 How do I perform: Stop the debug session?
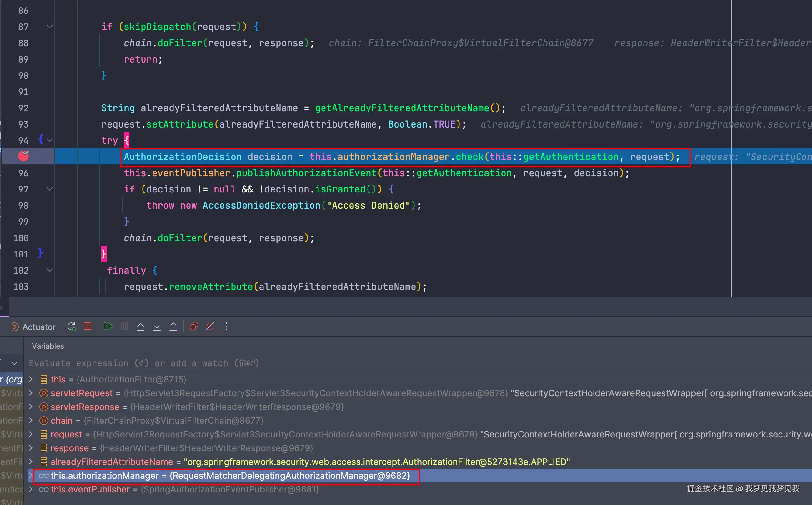point(88,326)
